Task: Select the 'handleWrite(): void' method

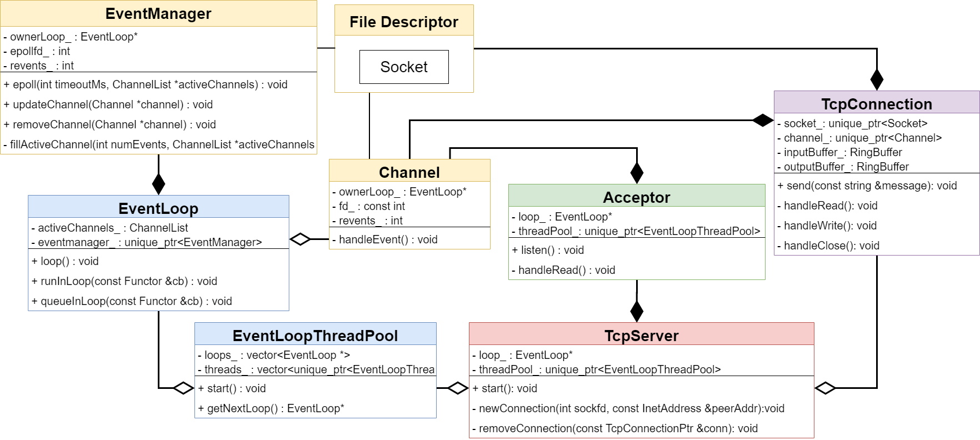Action: 827,226
